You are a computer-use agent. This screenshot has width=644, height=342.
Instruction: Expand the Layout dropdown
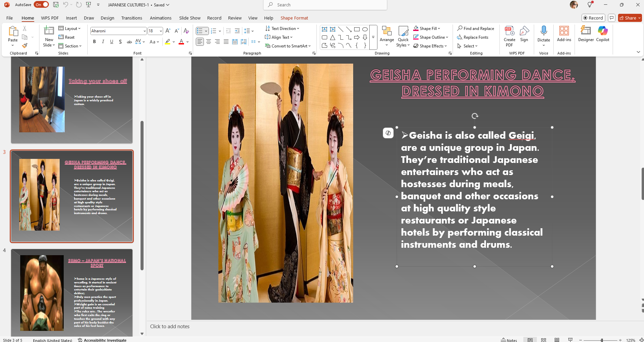(70, 29)
